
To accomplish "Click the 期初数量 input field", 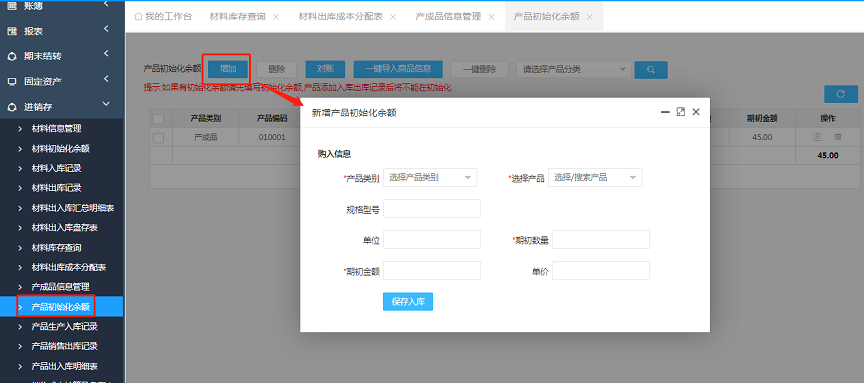I will (601, 240).
